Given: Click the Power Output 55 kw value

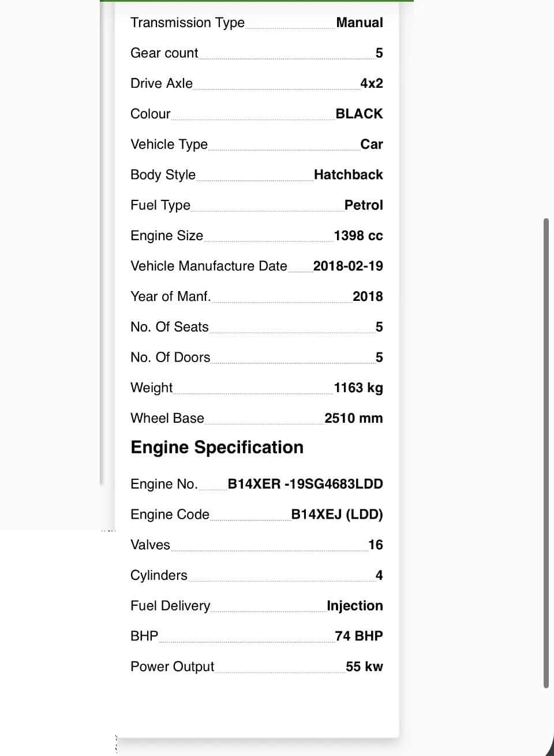Looking at the screenshot, I should point(364,666).
